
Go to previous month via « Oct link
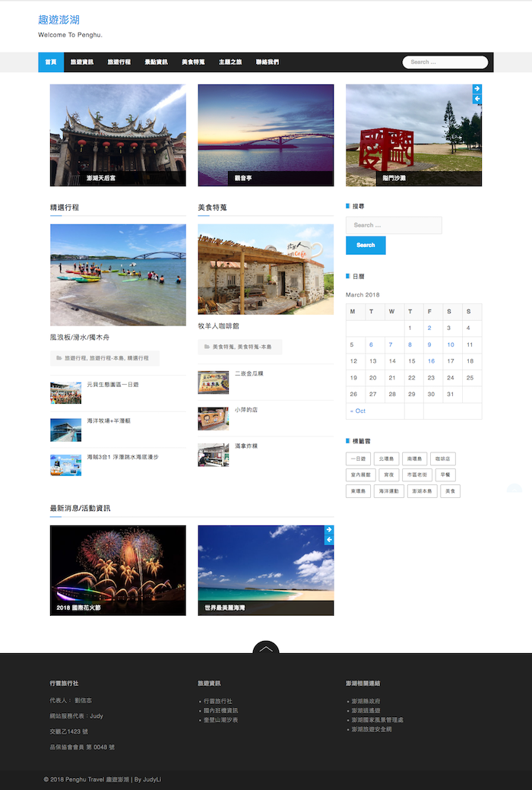pos(358,411)
